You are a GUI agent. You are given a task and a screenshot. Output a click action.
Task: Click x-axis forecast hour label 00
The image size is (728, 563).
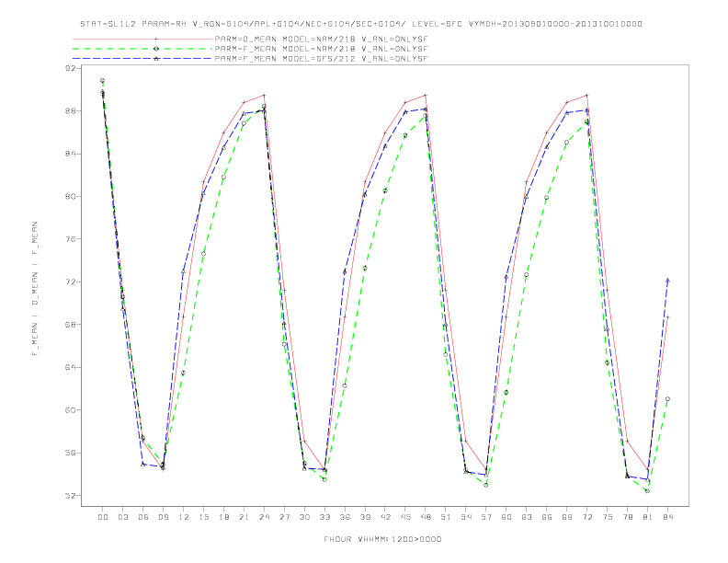(103, 517)
